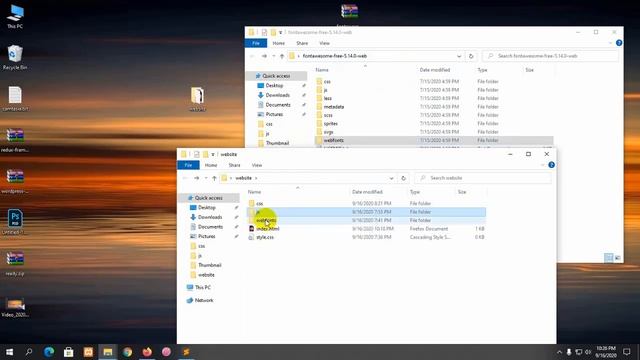
Task: Open address bar history dropdown in website window
Action: point(391,178)
